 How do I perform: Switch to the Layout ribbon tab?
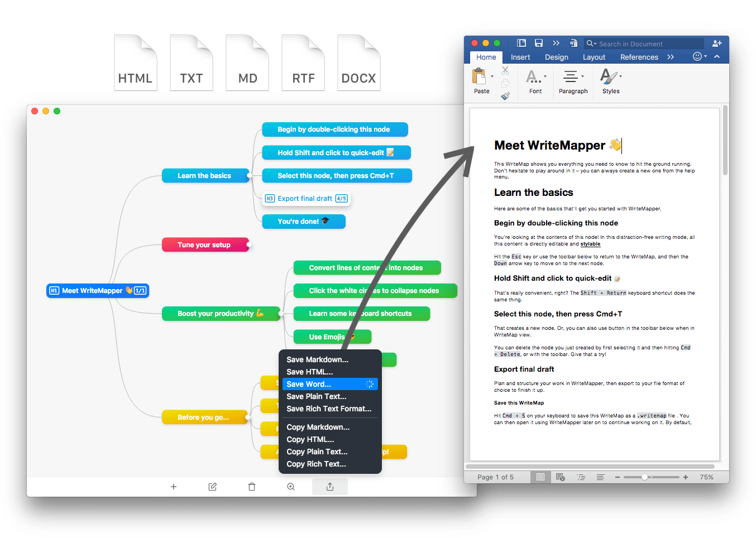point(594,57)
